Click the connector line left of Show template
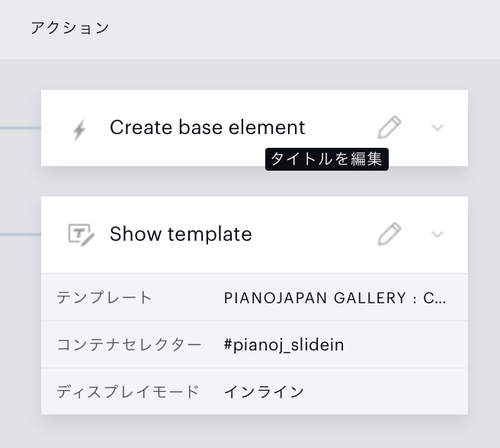This screenshot has width=500, height=448. coord(20,235)
